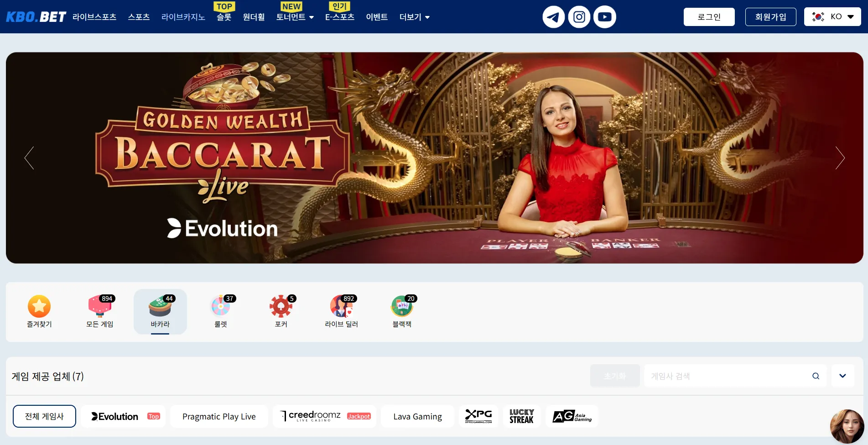Open the live chat avatar
This screenshot has width=868, height=445.
point(847,426)
